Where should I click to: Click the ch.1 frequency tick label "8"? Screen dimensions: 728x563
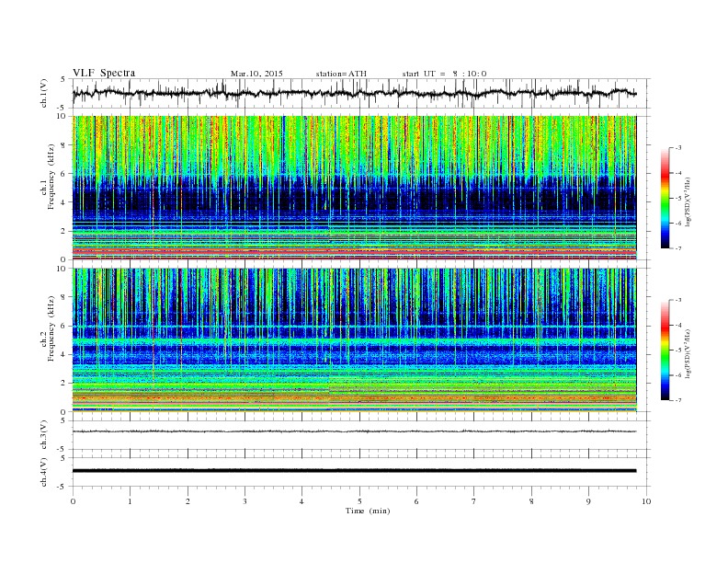[x=64, y=145]
